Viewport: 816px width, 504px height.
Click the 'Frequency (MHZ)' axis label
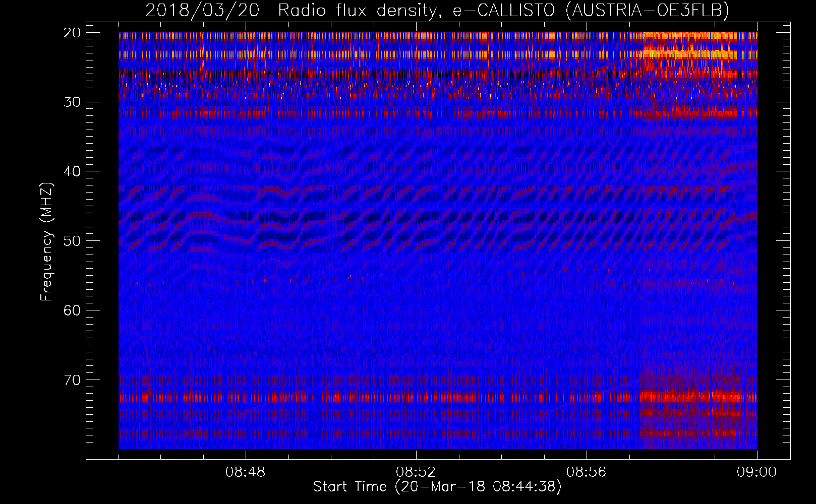[x=46, y=242]
